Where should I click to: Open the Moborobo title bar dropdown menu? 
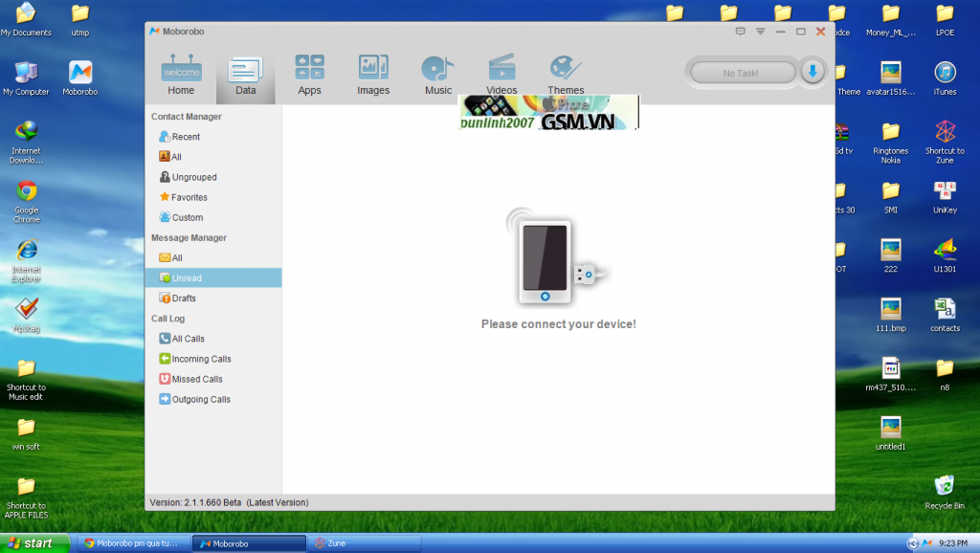pyautogui.click(x=761, y=32)
